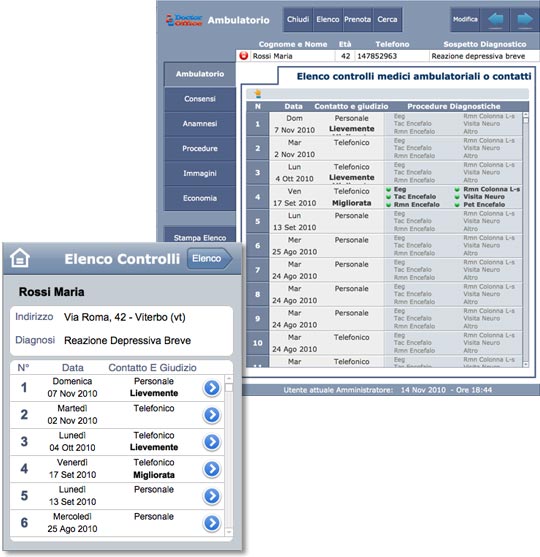Viewport: 540px width, 557px height.
Task: Click the Elenco arrow button in mobile header
Action: pos(210,258)
